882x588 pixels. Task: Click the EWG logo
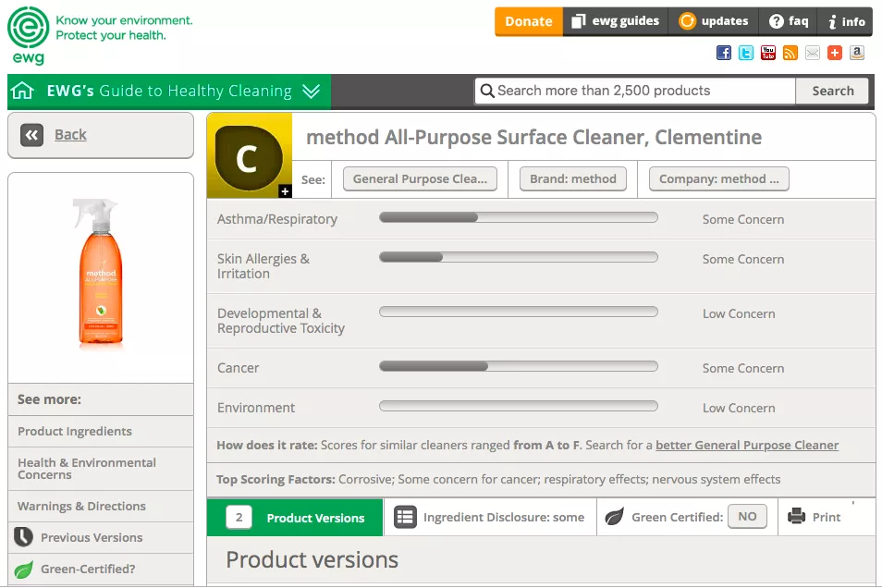28,35
